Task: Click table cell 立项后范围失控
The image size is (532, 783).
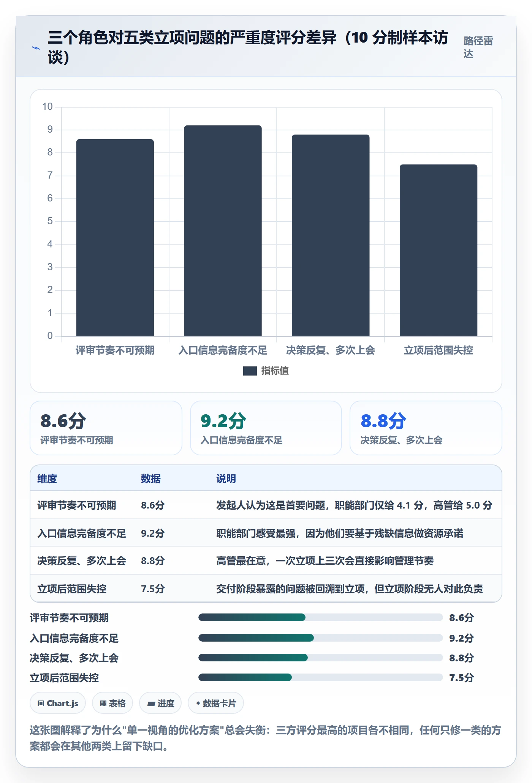Action: (x=72, y=589)
